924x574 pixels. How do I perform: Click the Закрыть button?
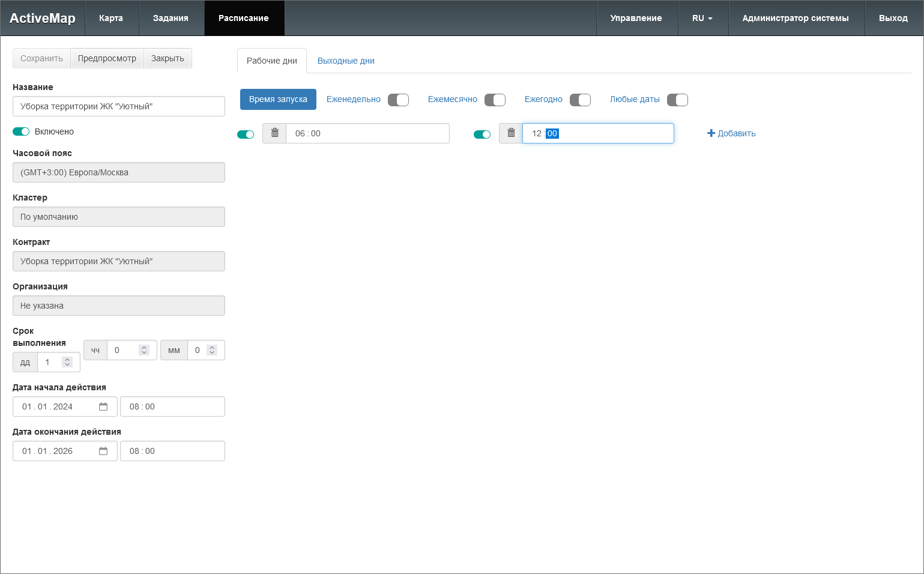click(168, 58)
